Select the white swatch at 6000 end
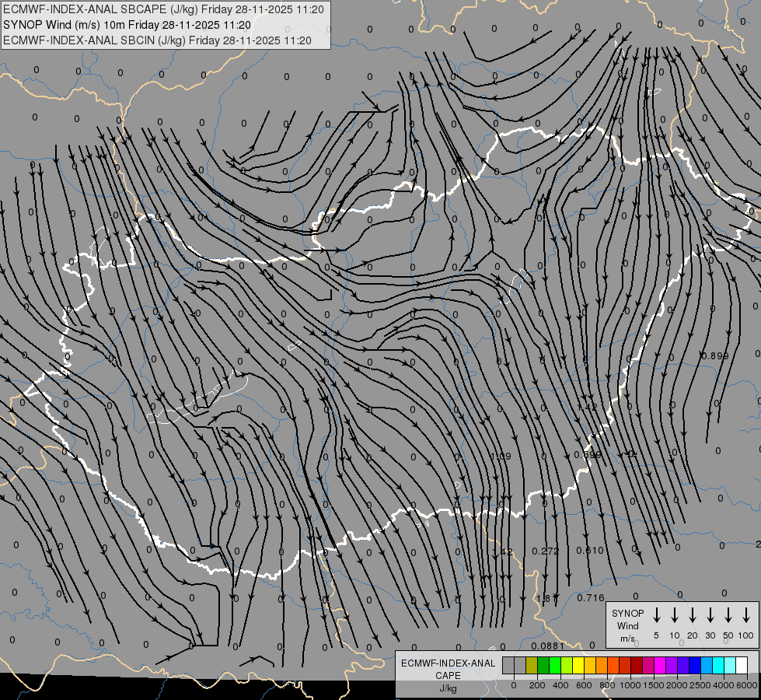The image size is (761, 700). coord(741,666)
